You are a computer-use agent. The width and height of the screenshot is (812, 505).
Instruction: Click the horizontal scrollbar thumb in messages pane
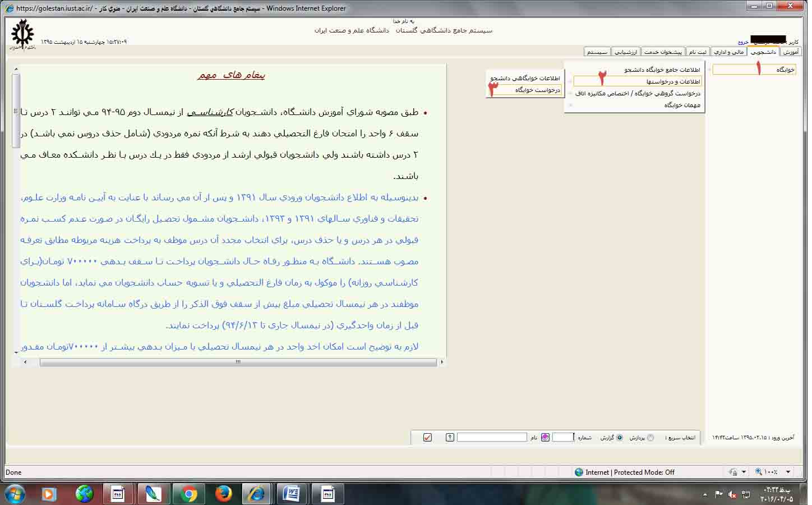pyautogui.click(x=238, y=362)
